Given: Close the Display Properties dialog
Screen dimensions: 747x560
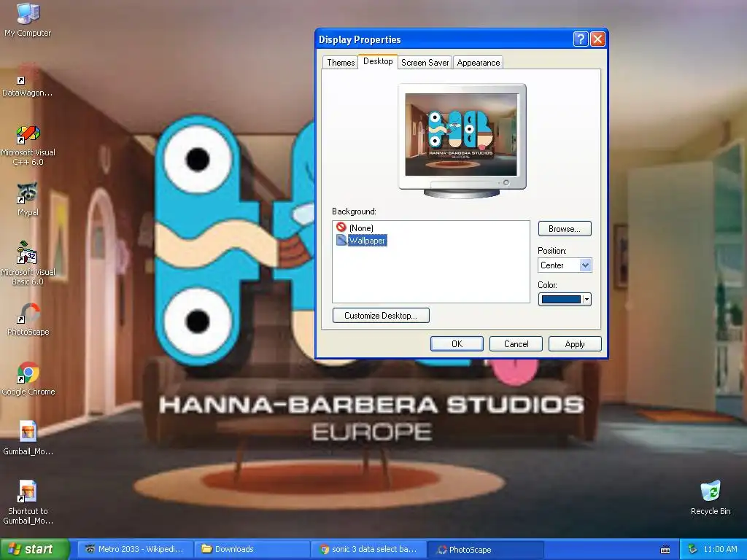Looking at the screenshot, I should click(597, 39).
